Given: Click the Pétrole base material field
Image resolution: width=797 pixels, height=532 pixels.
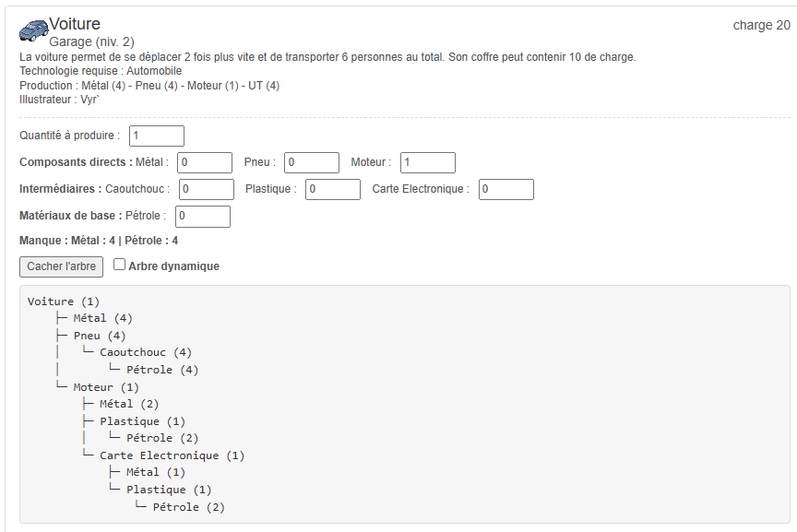Looking at the screenshot, I should (x=202, y=216).
